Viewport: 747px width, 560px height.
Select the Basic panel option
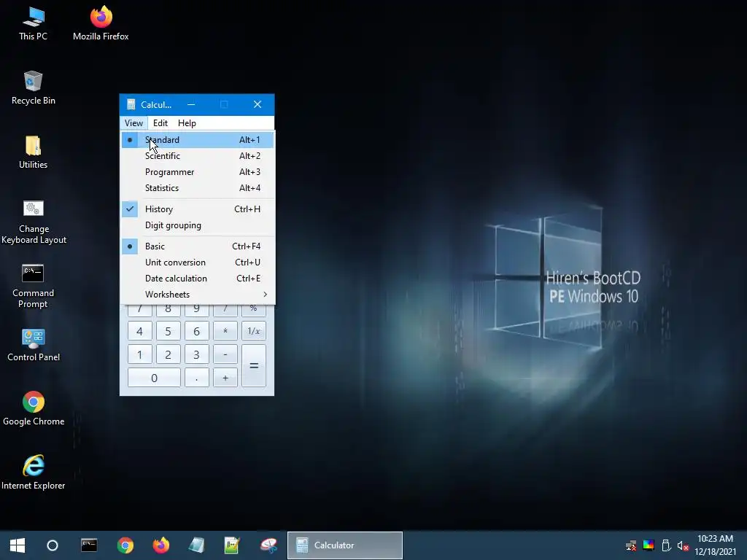(197, 246)
